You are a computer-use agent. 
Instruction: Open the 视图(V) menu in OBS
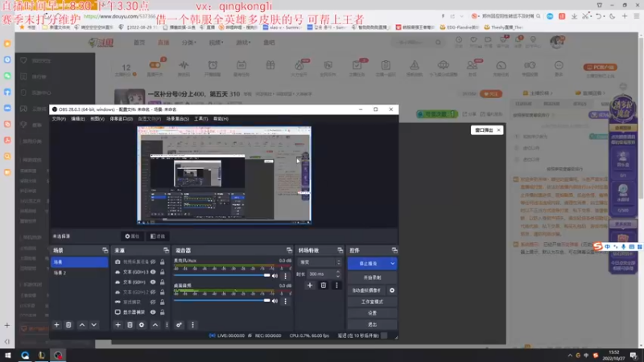[x=97, y=118]
